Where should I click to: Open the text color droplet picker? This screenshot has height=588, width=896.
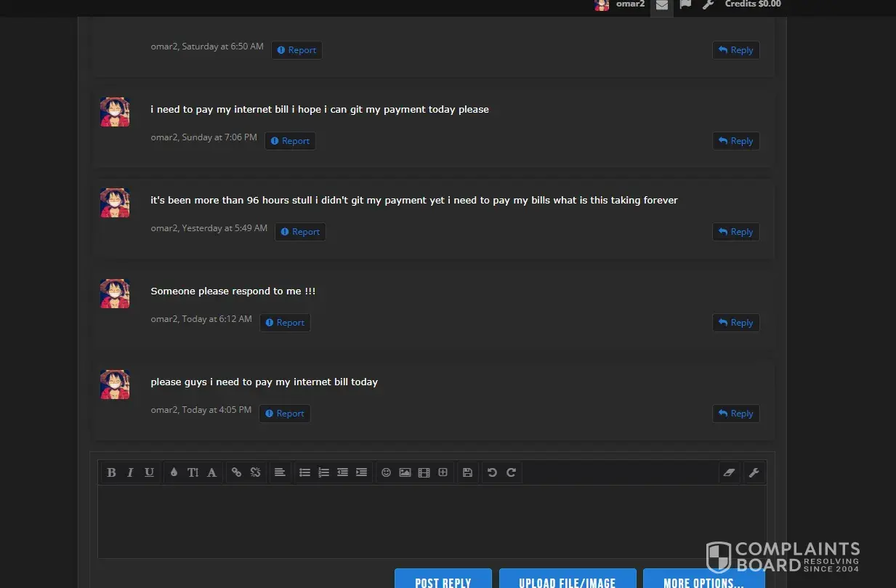[x=174, y=472]
